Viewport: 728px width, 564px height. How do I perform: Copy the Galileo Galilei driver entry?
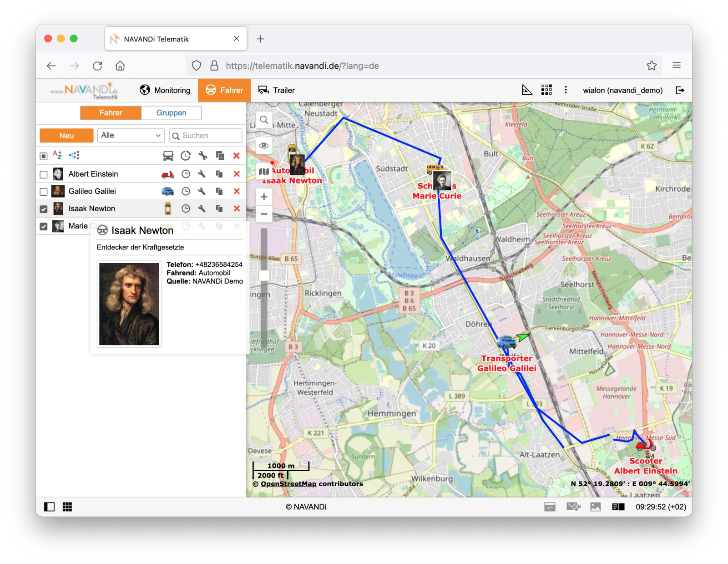click(x=219, y=191)
